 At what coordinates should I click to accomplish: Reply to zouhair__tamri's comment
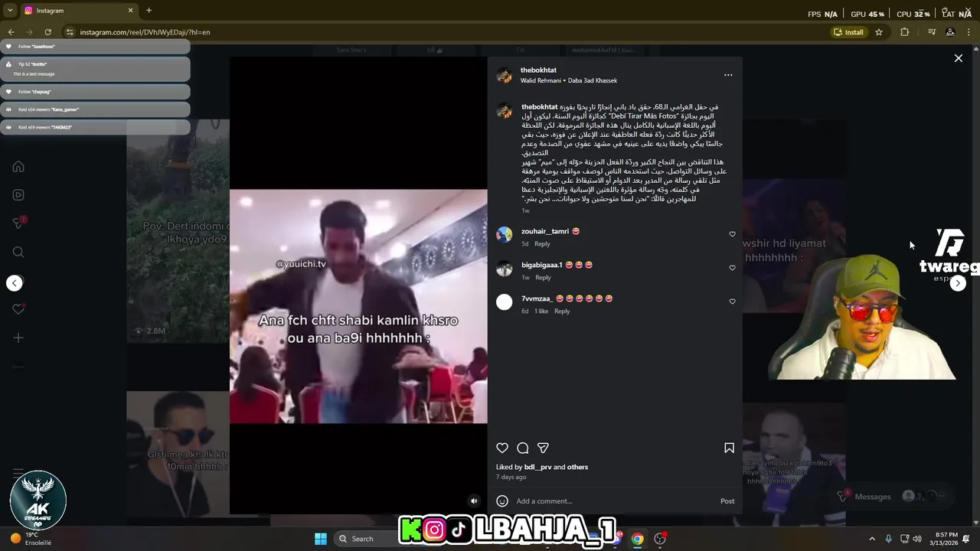pyautogui.click(x=542, y=244)
